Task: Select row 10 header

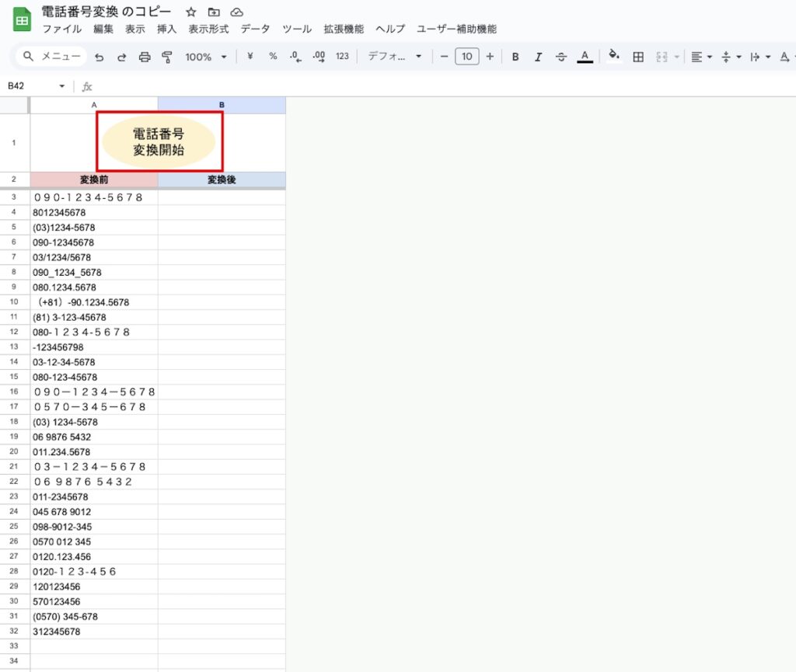Action: [x=14, y=301]
